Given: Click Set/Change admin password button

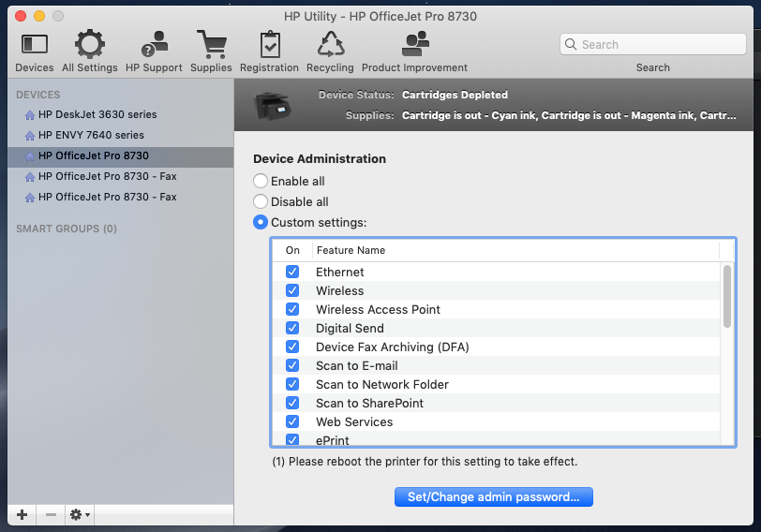Looking at the screenshot, I should 494,496.
